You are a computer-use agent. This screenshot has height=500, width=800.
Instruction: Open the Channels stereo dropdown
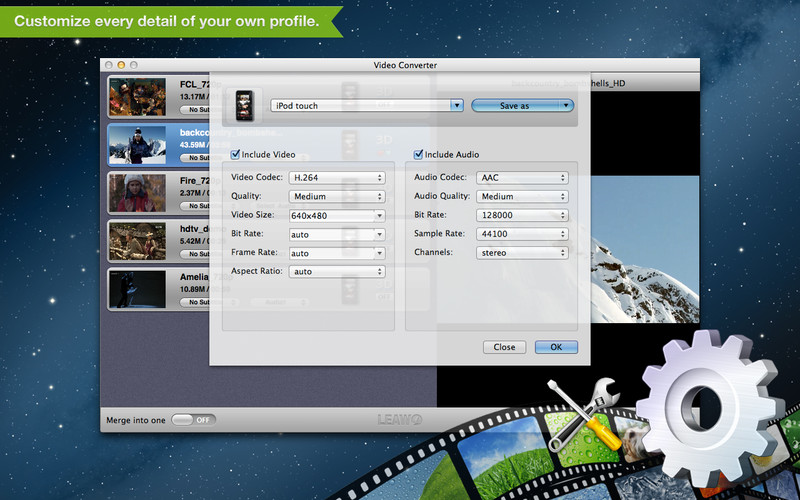click(x=522, y=253)
